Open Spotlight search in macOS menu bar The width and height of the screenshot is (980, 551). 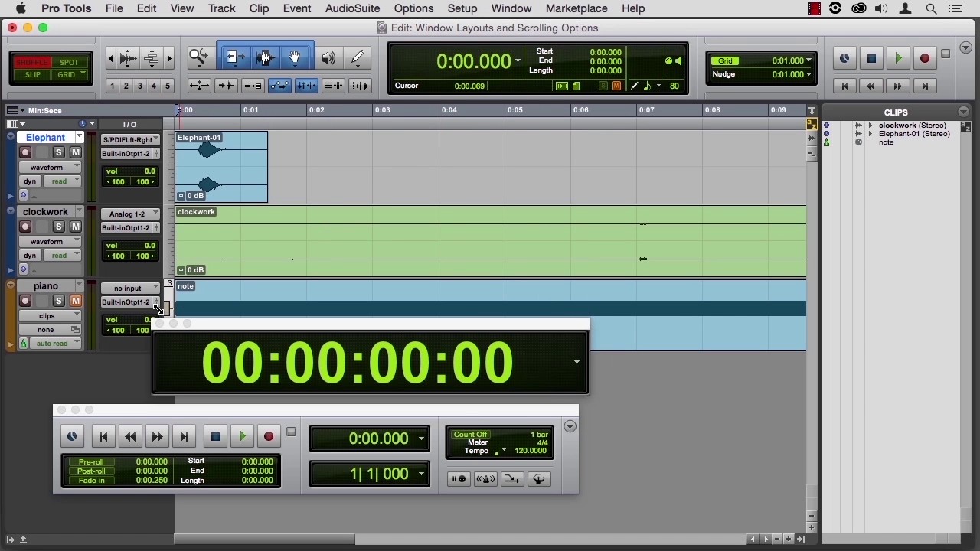tap(931, 8)
